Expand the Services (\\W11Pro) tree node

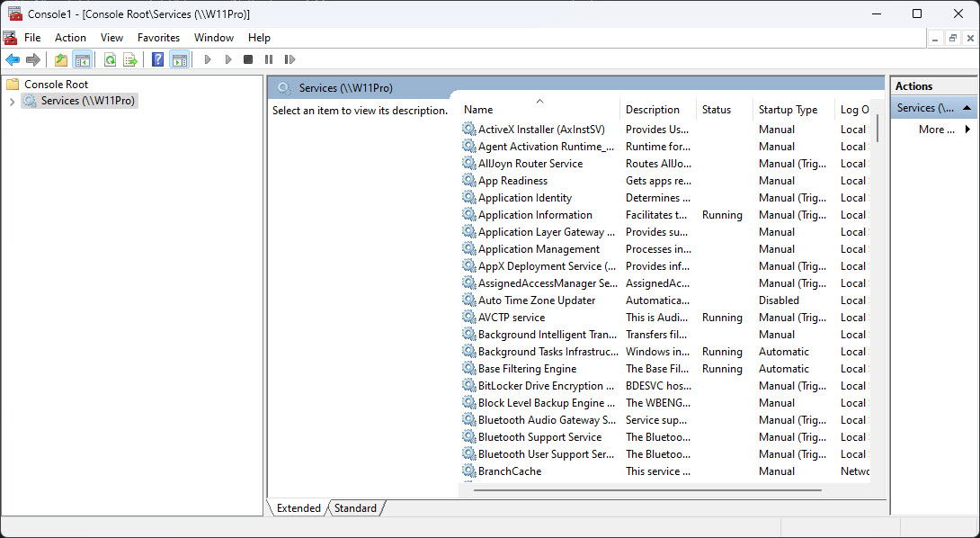click(12, 102)
